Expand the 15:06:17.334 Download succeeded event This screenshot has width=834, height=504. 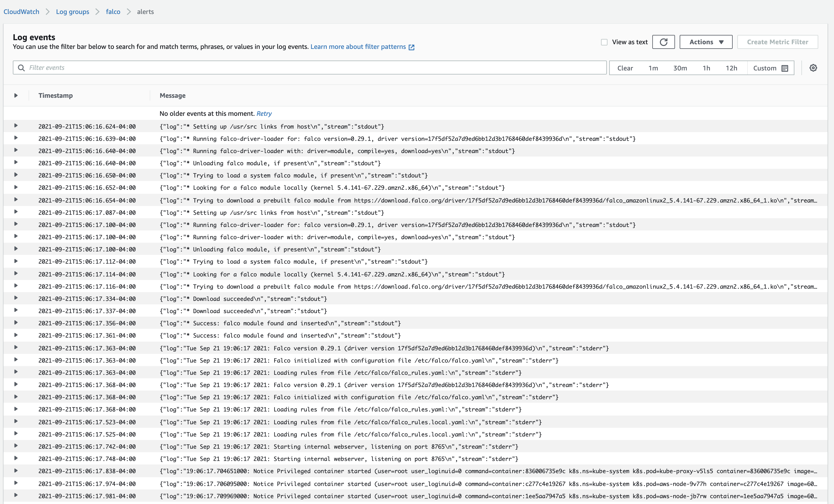pyautogui.click(x=16, y=298)
